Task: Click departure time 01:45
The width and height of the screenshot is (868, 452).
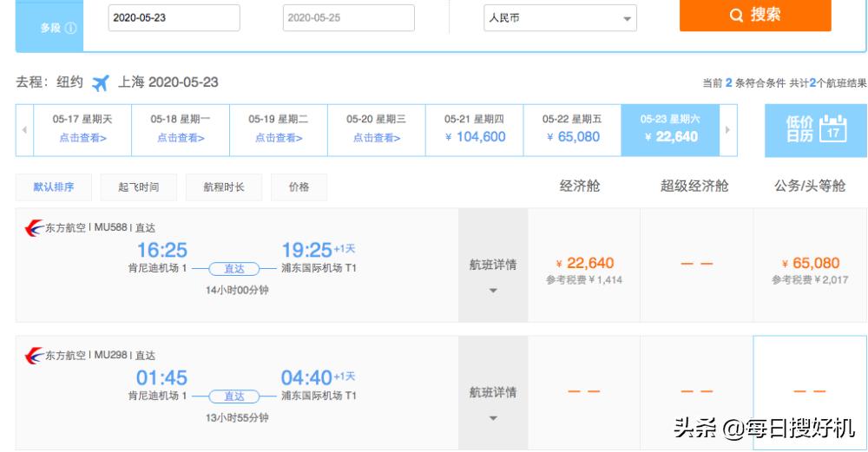Action: (161, 378)
